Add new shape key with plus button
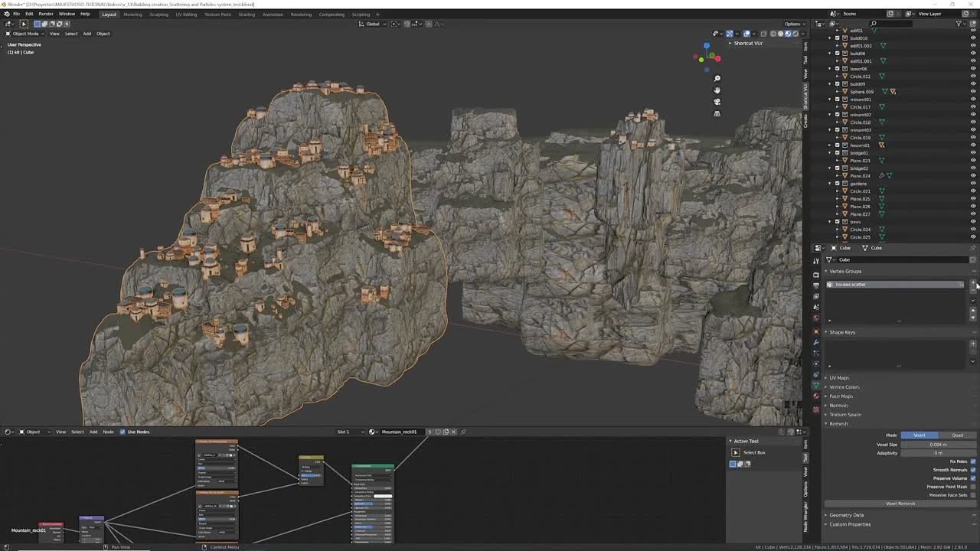Viewport: 980px width, 551px height. [973, 344]
